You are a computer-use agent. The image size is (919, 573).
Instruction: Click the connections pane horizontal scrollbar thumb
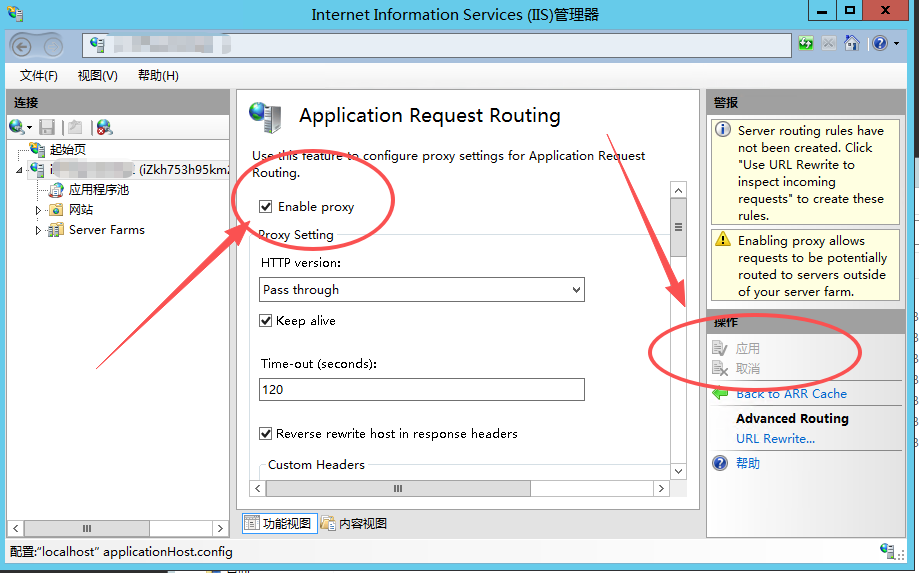(87, 528)
